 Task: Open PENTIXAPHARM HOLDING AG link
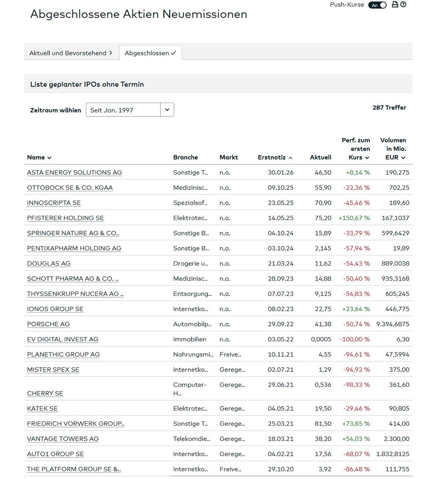[x=74, y=248]
